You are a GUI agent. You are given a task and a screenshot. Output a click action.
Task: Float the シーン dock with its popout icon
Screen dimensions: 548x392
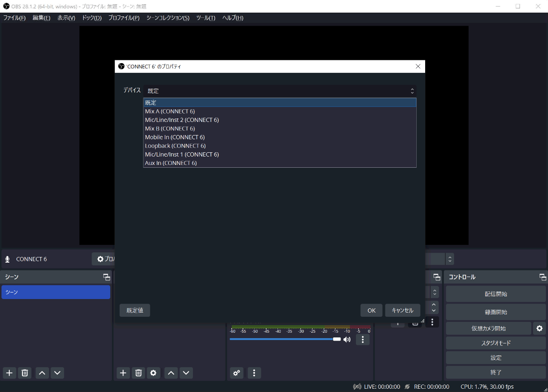pyautogui.click(x=107, y=277)
